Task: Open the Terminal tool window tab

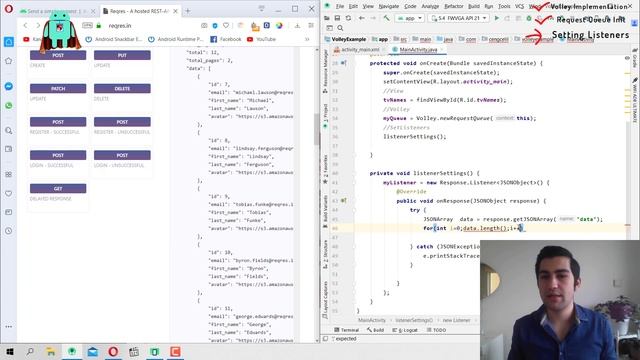Action: [x=347, y=330]
